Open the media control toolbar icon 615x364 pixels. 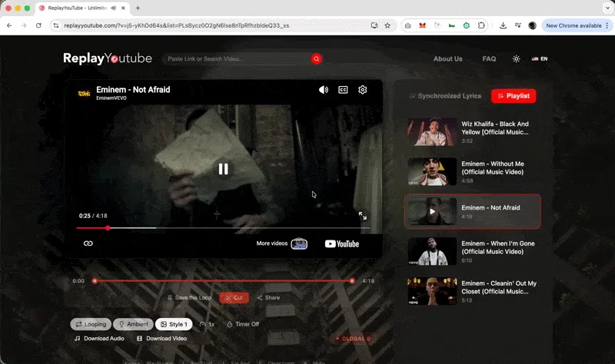pos(517,25)
